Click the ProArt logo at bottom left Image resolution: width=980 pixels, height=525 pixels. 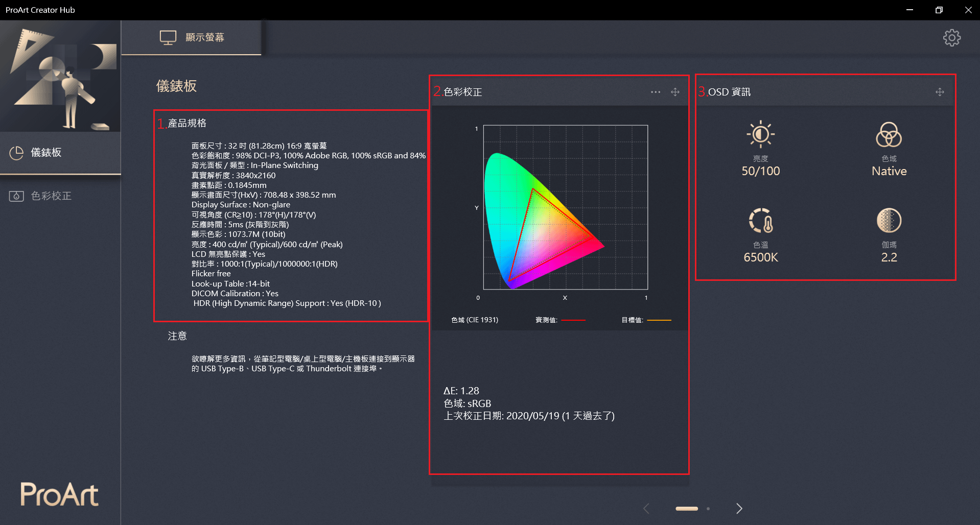click(x=59, y=494)
